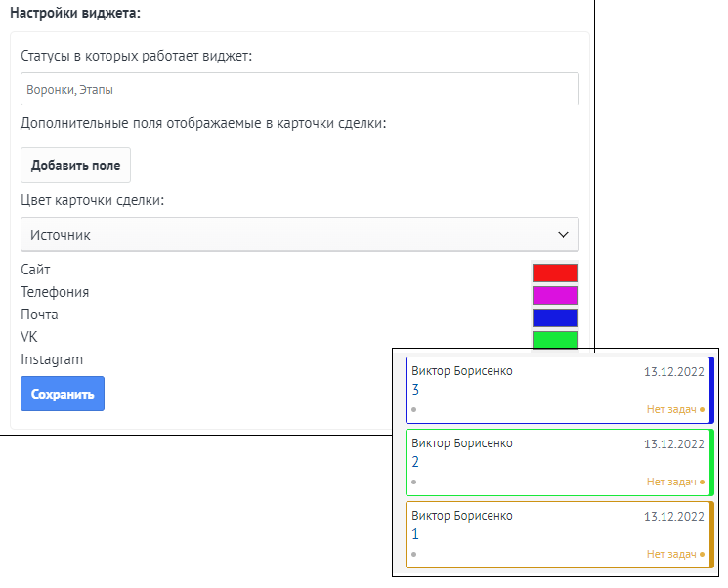Pick the magenta swatch for Телефония

(x=555, y=295)
